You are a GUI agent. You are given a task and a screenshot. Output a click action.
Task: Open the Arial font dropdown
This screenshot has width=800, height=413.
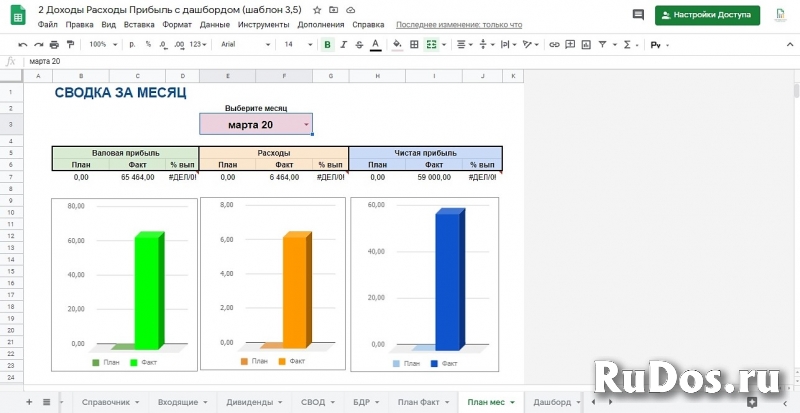[245, 45]
